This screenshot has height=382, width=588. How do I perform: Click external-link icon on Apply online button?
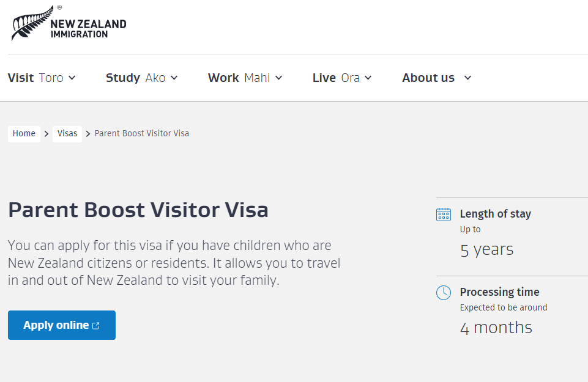[x=96, y=326]
